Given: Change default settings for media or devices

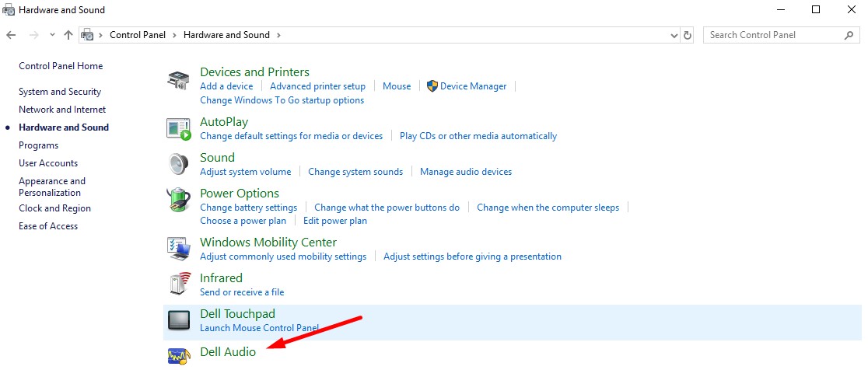Looking at the screenshot, I should 291,135.
